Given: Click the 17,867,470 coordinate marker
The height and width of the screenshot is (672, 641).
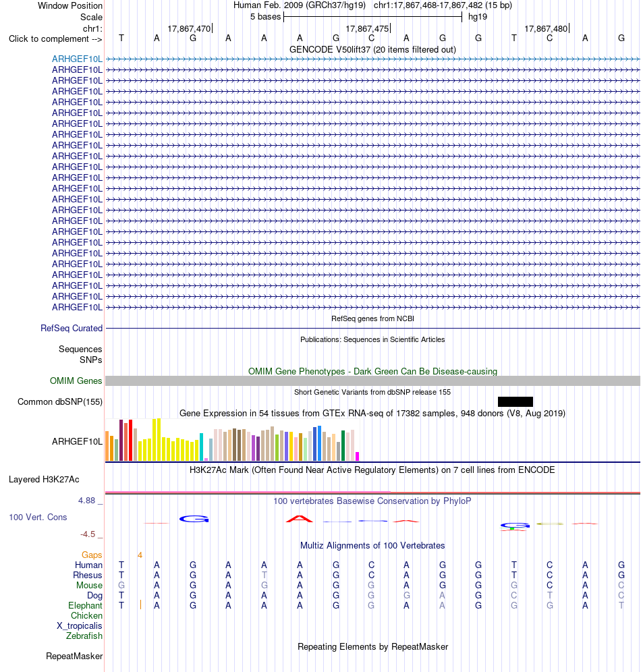Looking at the screenshot, I should pyautogui.click(x=190, y=29).
